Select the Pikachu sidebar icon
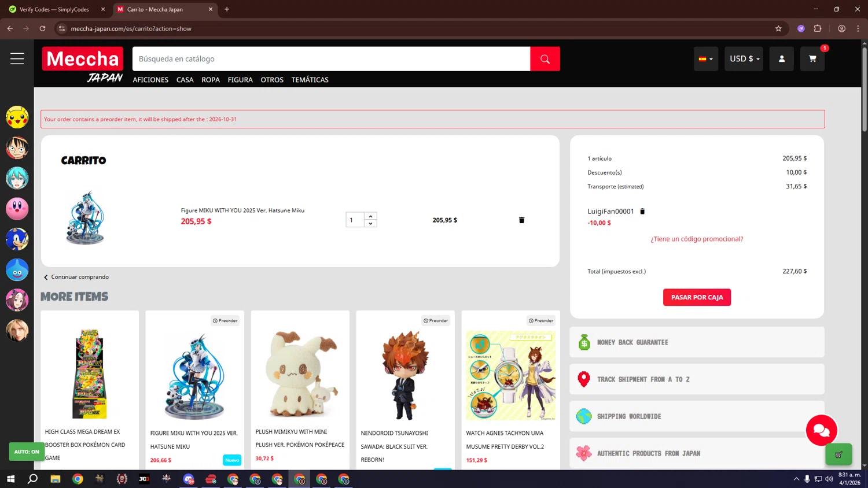Image resolution: width=868 pixels, height=488 pixels. (17, 117)
